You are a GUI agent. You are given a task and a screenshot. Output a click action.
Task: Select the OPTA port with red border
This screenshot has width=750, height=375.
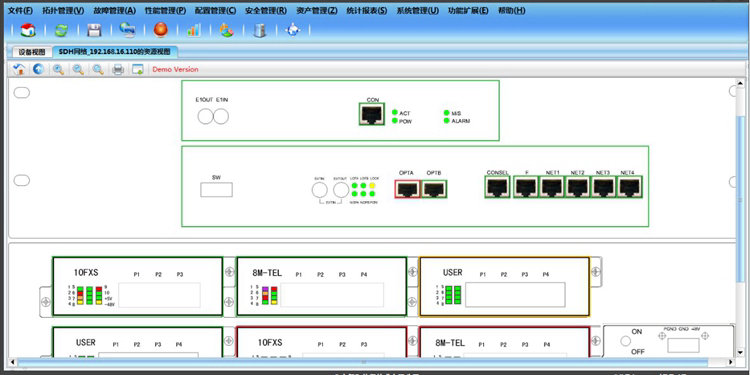(x=408, y=188)
